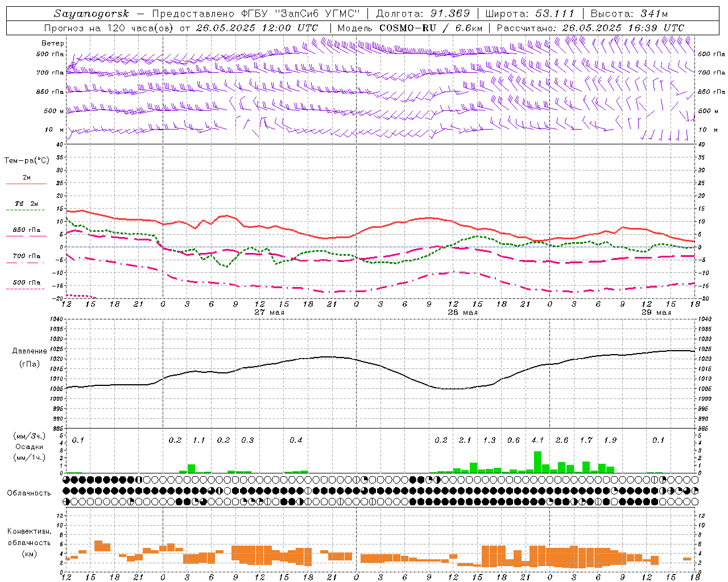Select the 'Высота: 341м' elevation text
The image size is (728, 582).
(629, 14)
